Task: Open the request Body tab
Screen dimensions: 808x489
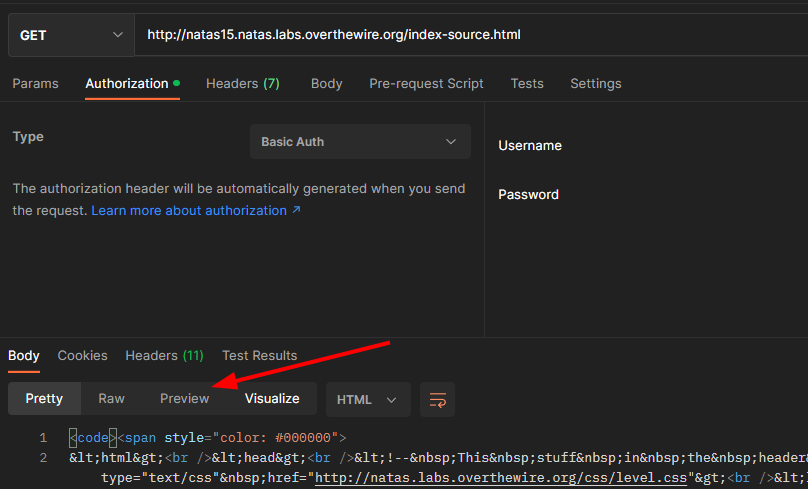Action: [326, 84]
